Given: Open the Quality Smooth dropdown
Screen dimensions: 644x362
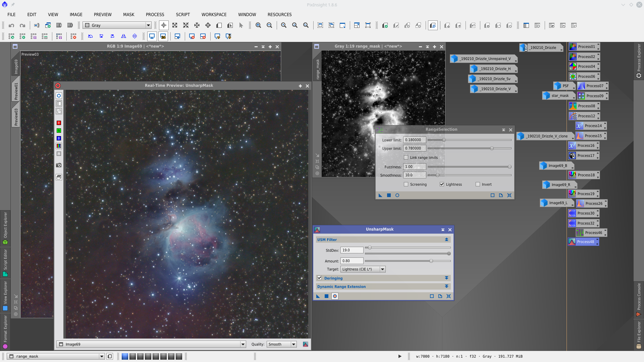Looking at the screenshot, I should click(282, 344).
